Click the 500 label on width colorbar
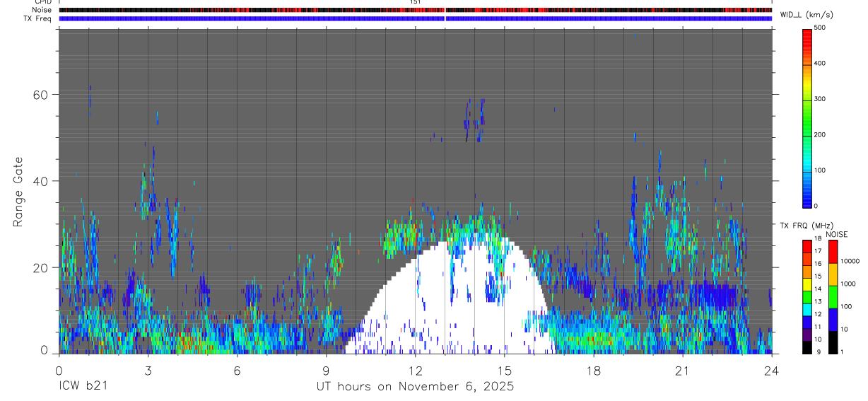 point(821,28)
